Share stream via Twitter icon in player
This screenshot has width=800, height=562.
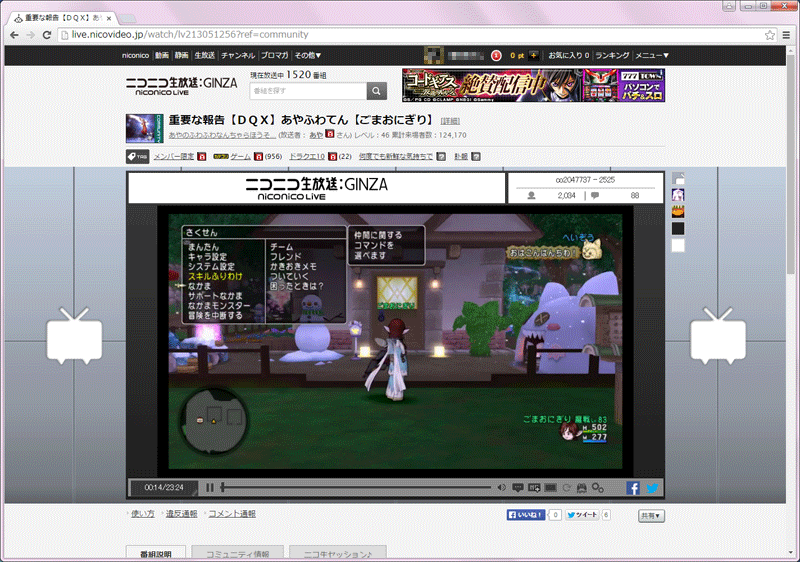[652, 488]
